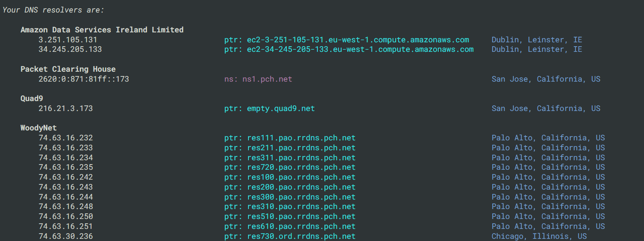Click ptr res510.pao.rrdns.pch.net
This screenshot has height=241, width=644.
click(x=290, y=216)
